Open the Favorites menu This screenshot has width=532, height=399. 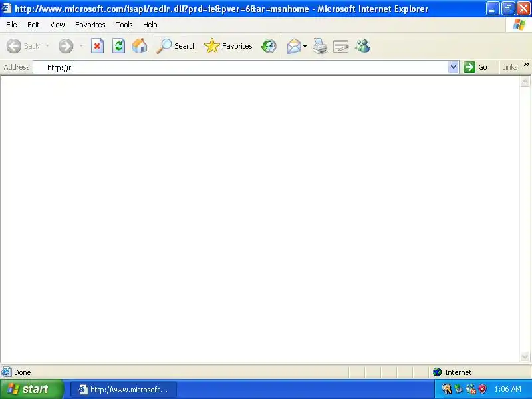point(90,25)
